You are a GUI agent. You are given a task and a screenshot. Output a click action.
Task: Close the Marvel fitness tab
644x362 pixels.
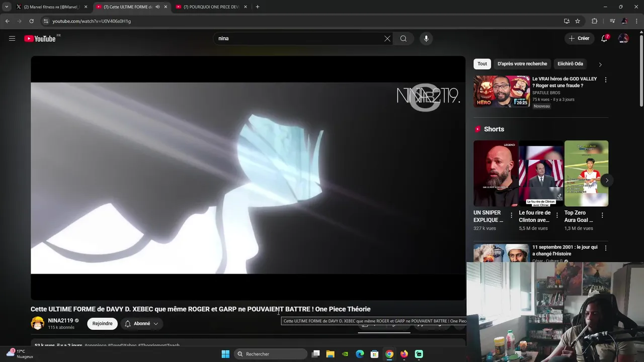tap(86, 7)
